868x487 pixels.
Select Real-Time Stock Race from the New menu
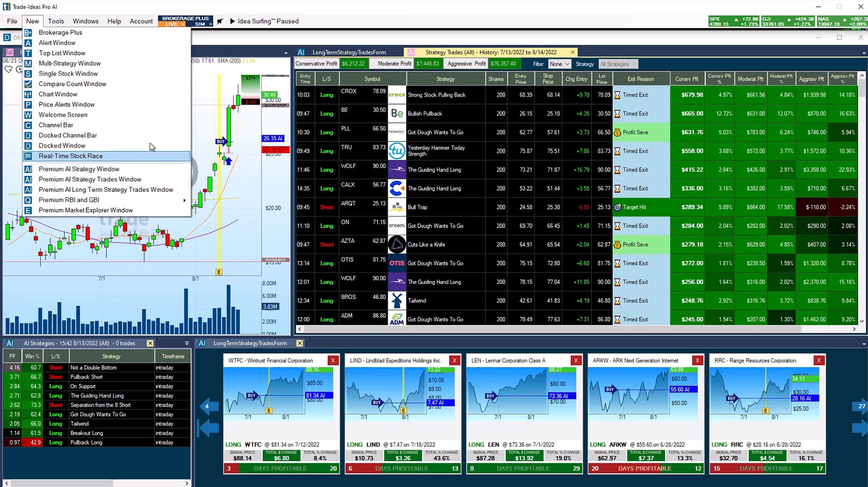coord(70,156)
